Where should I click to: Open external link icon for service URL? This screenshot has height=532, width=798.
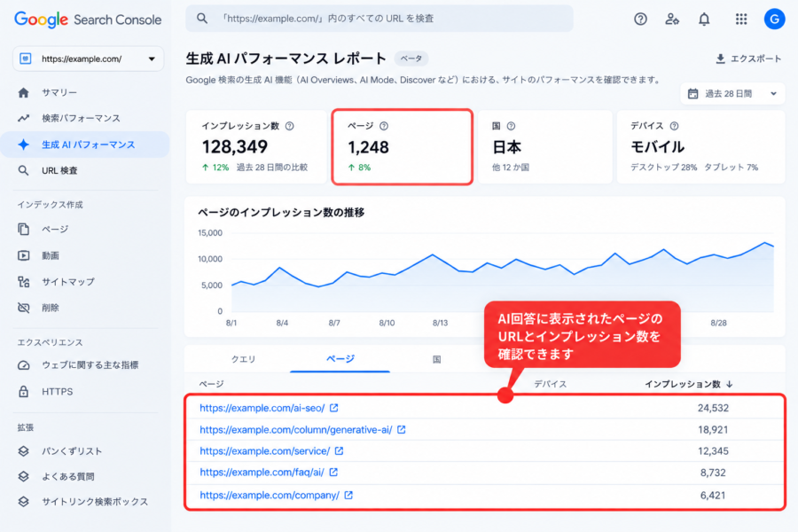(339, 451)
